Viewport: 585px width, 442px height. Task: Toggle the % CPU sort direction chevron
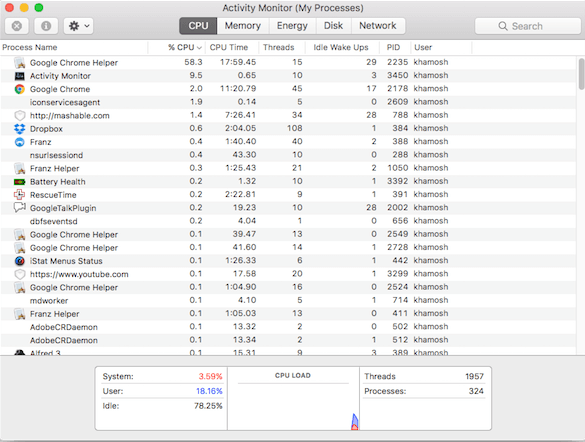pyautogui.click(x=199, y=48)
